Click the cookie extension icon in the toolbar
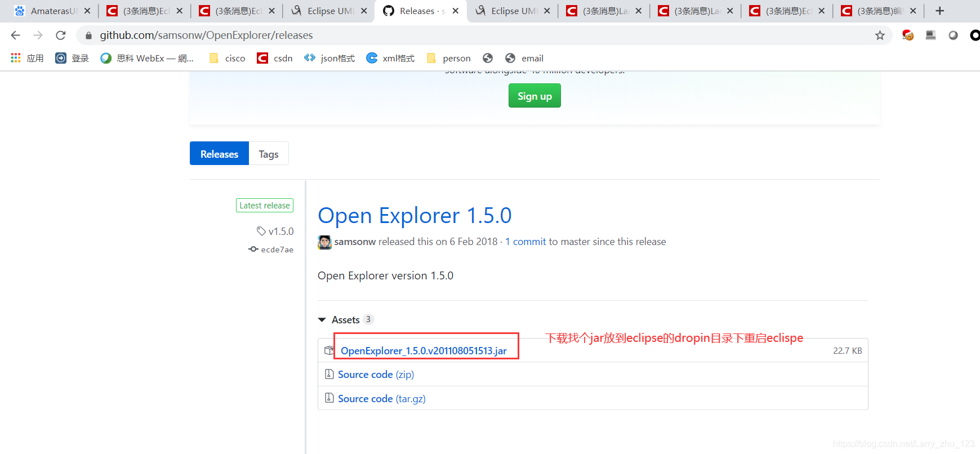Viewport: 980px width, 454px height. point(908,35)
